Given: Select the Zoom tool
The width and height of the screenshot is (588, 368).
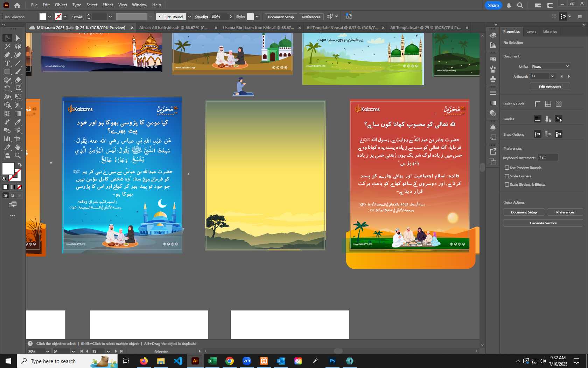Looking at the screenshot, I should (18, 156).
